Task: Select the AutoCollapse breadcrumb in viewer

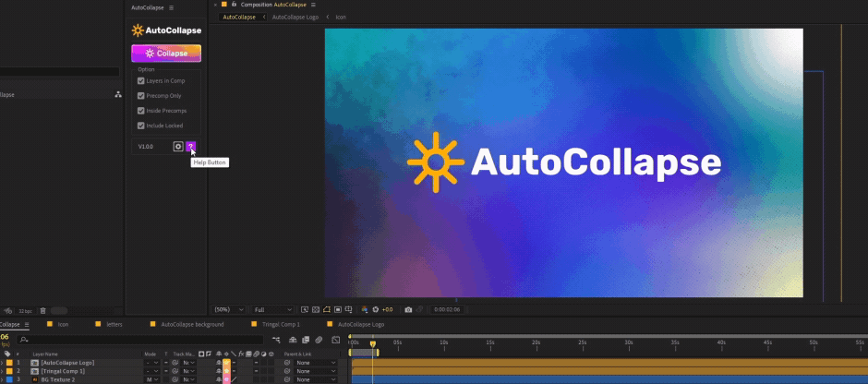Action: click(239, 18)
